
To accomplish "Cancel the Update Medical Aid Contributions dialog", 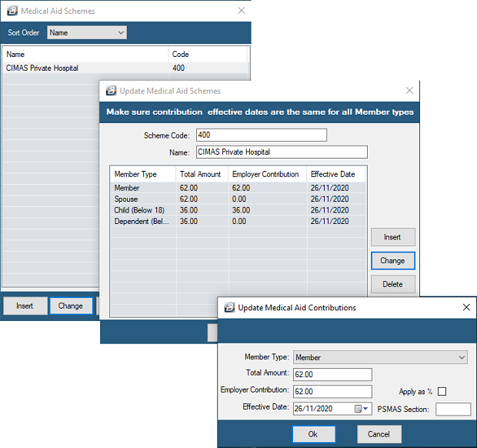I will [x=379, y=434].
